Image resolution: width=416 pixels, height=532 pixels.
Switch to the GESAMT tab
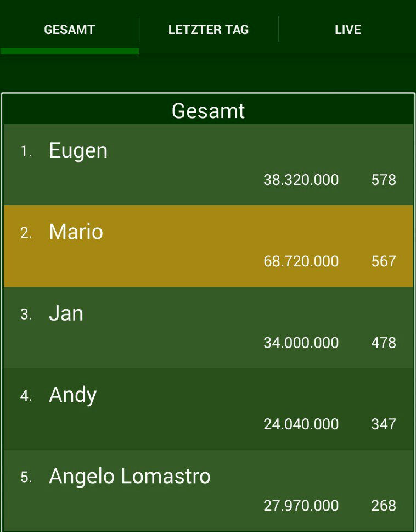[69, 30]
